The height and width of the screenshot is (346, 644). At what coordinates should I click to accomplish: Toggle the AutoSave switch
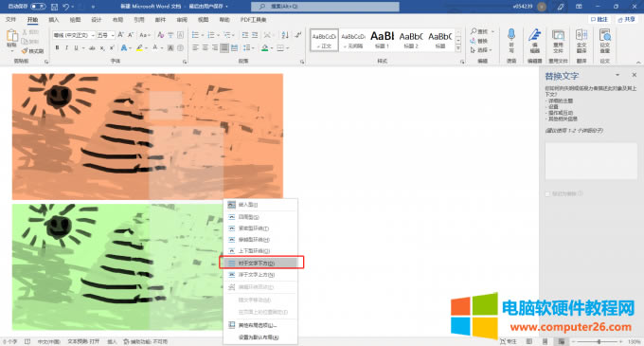38,7
